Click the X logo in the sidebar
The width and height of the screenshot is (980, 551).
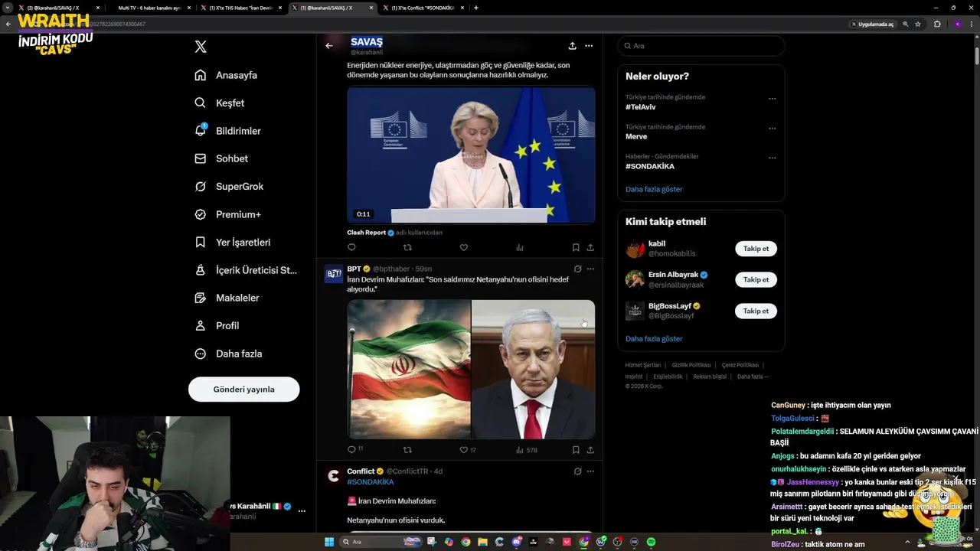point(201,47)
